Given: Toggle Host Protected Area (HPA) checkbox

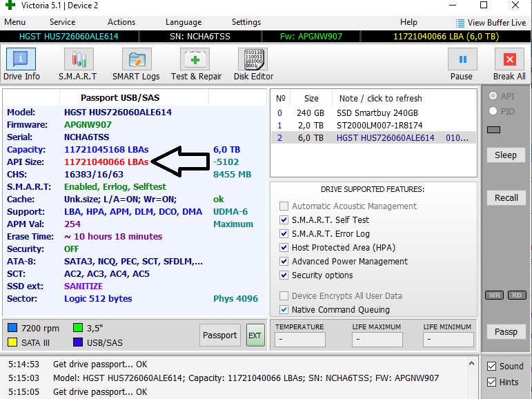Looking at the screenshot, I should pos(284,248).
